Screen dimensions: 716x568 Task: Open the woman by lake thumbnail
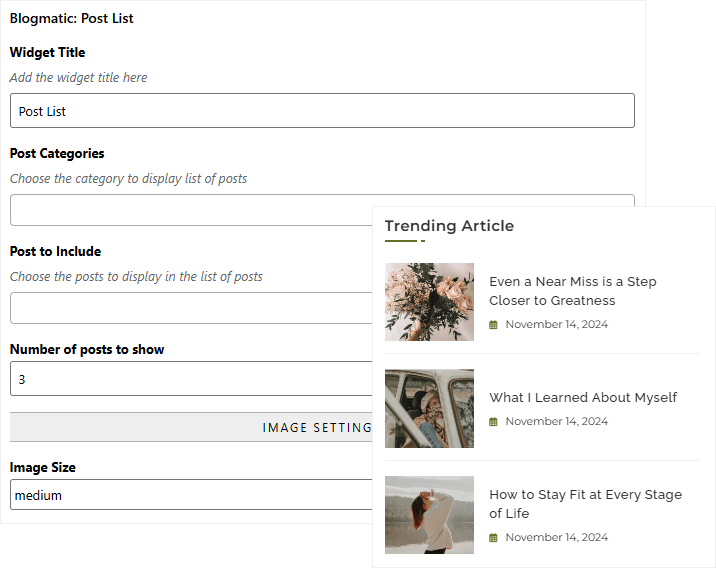click(429, 514)
